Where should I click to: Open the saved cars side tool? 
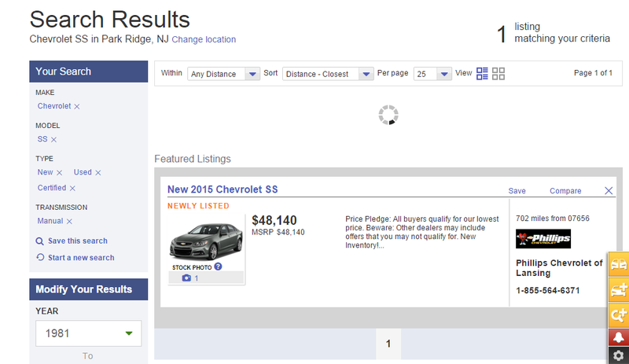point(619,289)
